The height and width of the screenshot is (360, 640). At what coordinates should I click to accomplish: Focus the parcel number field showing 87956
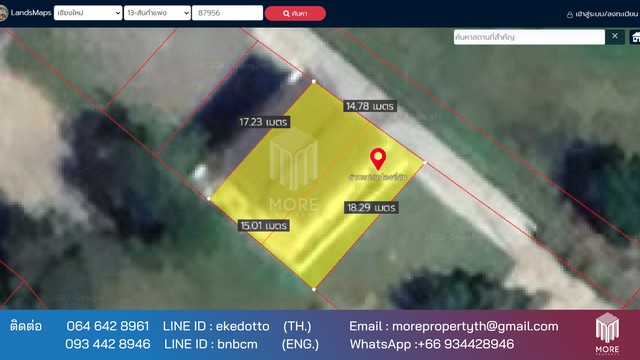coord(227,13)
